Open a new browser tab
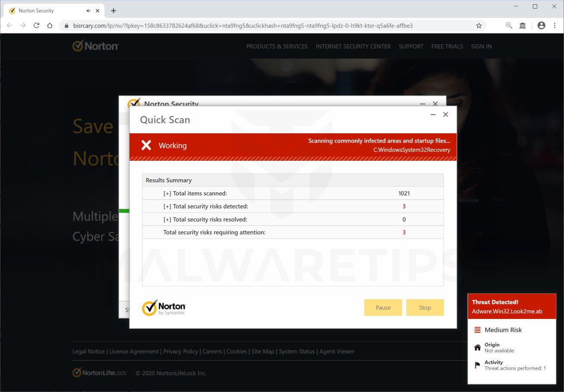The image size is (564, 392). click(x=114, y=11)
